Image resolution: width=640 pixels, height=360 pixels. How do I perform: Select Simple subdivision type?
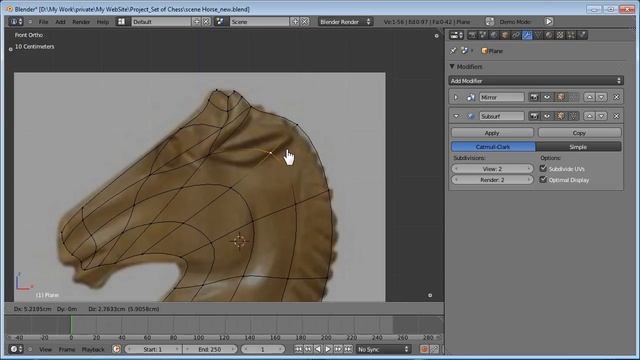click(578, 147)
